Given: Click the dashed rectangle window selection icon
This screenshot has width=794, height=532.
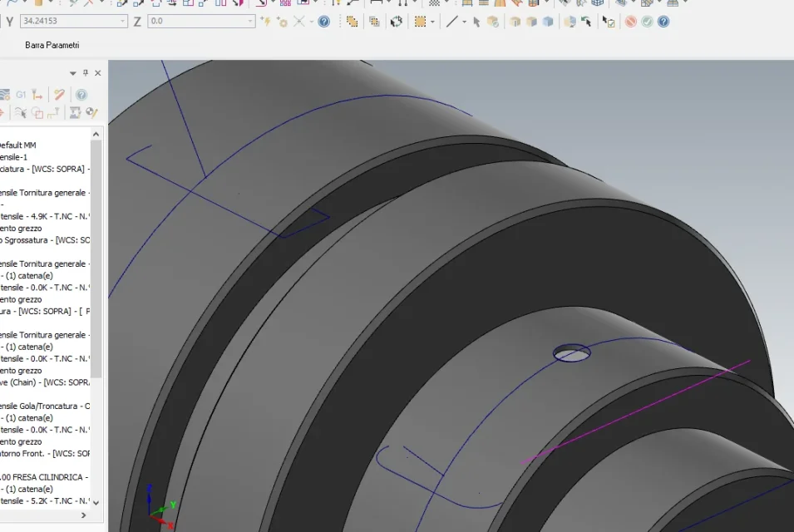Looking at the screenshot, I should coord(421,22).
